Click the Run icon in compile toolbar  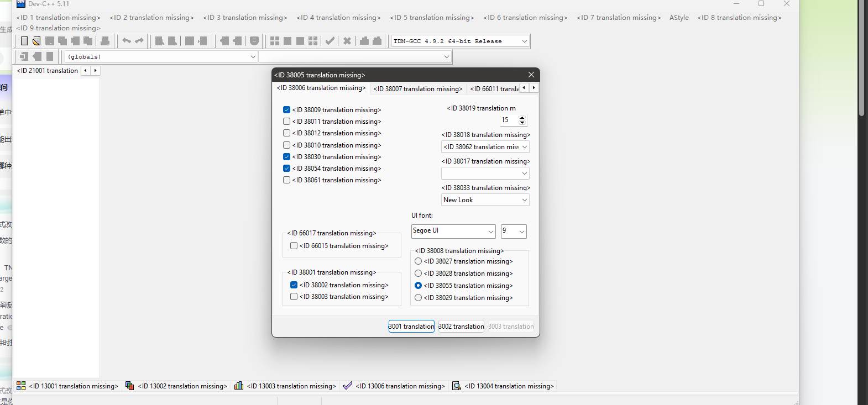click(287, 41)
